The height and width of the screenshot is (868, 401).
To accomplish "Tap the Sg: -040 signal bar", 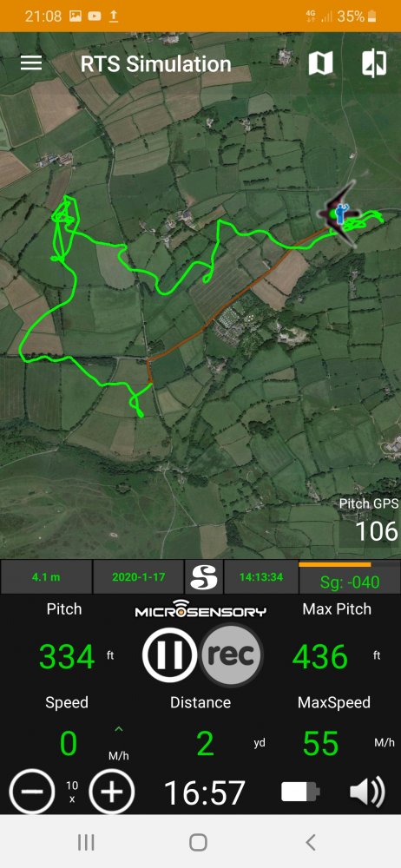I will pos(350,578).
